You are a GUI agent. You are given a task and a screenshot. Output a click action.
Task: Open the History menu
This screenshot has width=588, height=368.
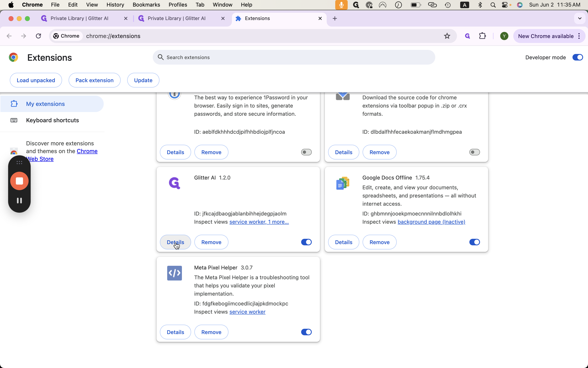click(x=115, y=5)
